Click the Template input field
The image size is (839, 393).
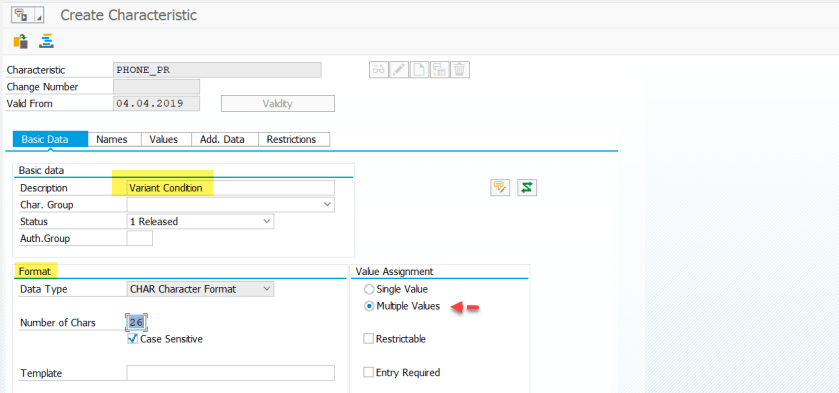[x=231, y=373]
